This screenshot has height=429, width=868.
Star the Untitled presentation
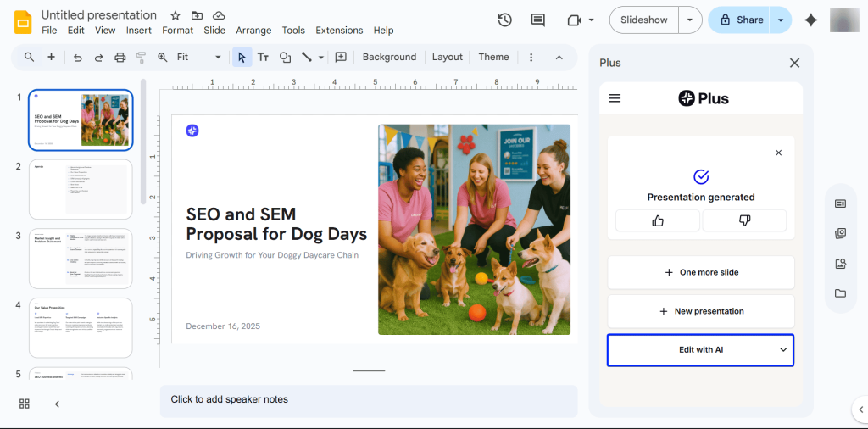(x=175, y=15)
